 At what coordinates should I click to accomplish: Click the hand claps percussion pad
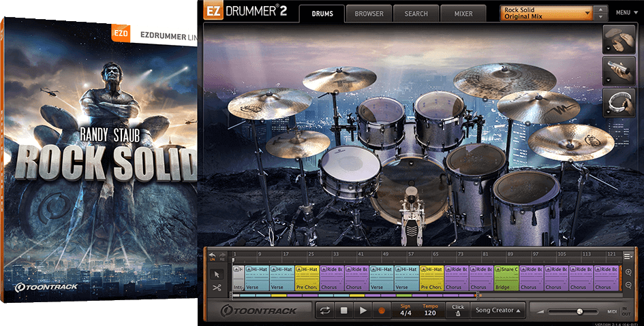point(619,39)
